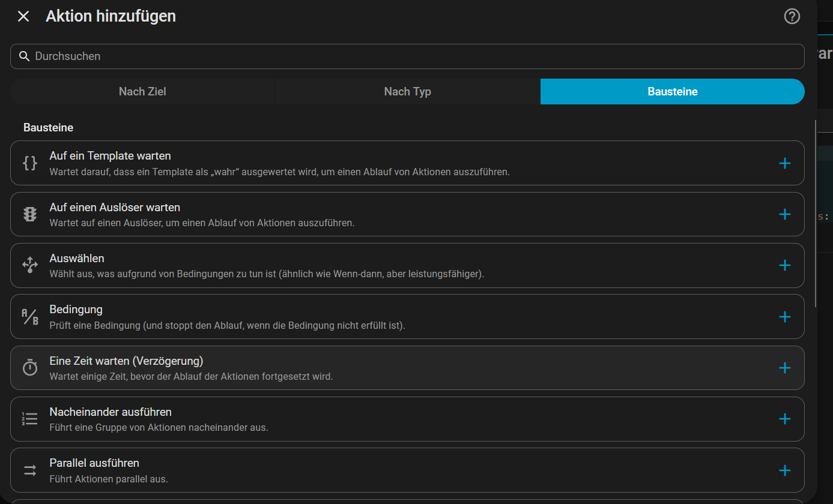Viewport: 833px width, 504px height.
Task: Click the numbered list sequence icon
Action: [30, 419]
